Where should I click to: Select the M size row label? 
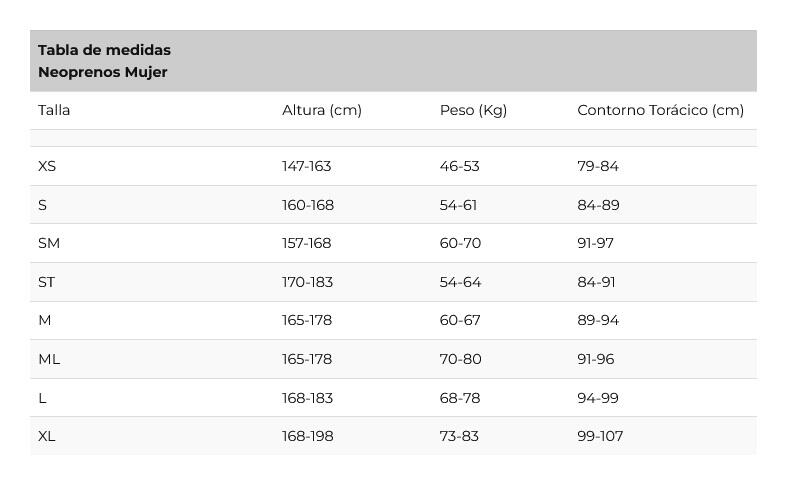[x=45, y=320]
